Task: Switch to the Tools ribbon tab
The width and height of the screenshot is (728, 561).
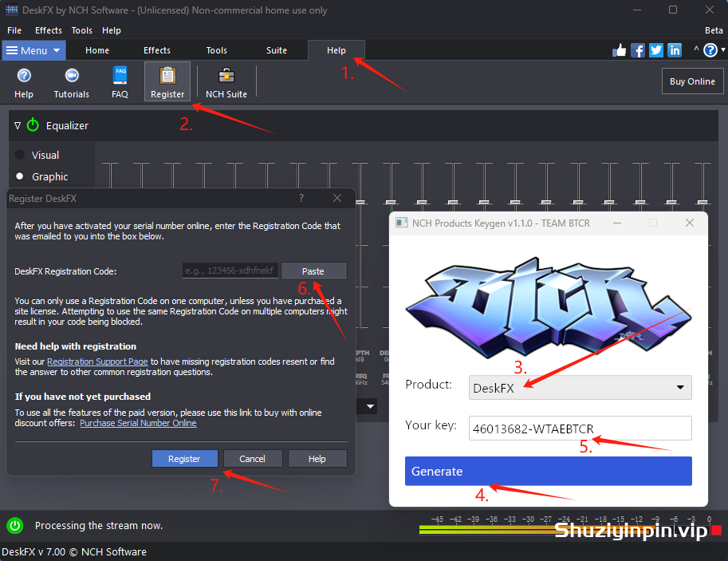Action: pos(216,50)
